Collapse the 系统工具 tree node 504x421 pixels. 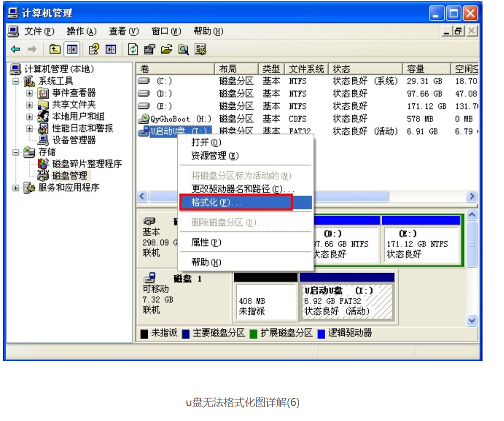click(16, 81)
